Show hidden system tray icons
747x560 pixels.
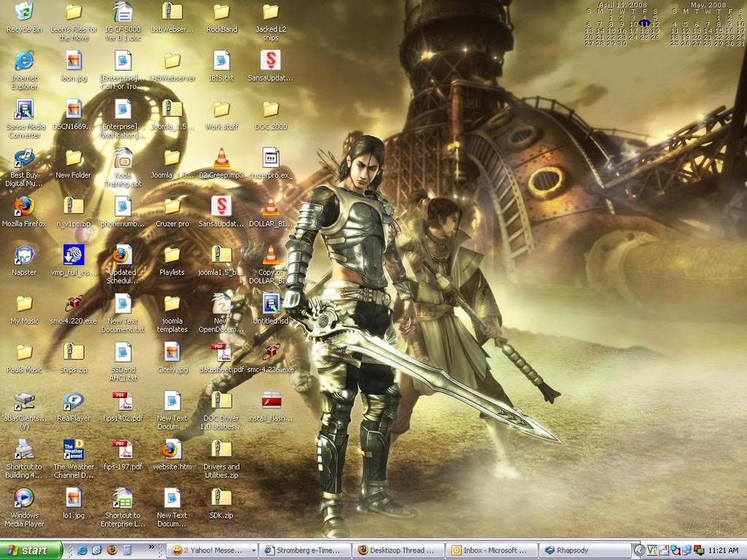click(x=640, y=551)
